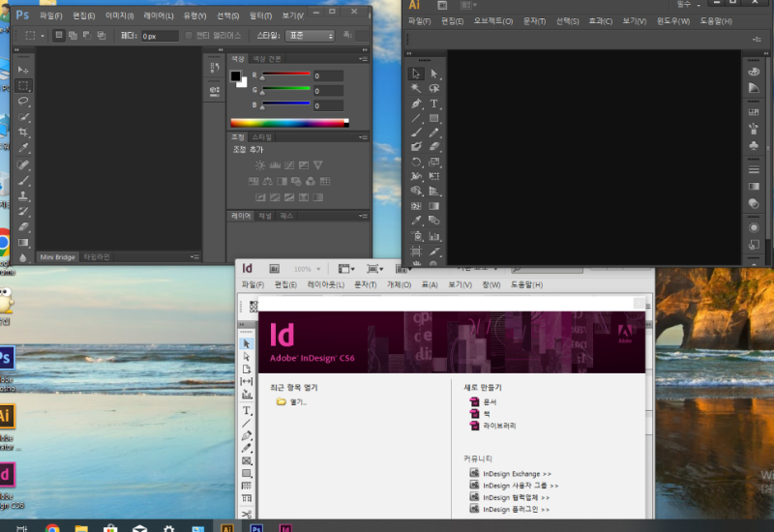Select Photoshop's Eyedropper tool
This screenshot has width=774, height=532.
pos(23,148)
